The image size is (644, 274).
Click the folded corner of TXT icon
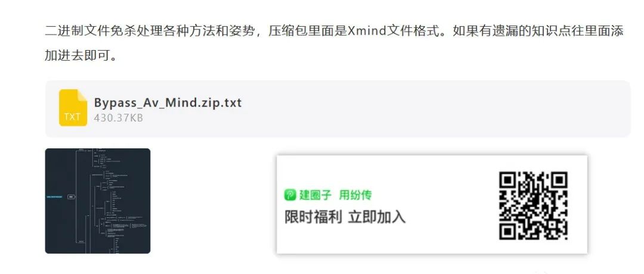[x=82, y=95]
